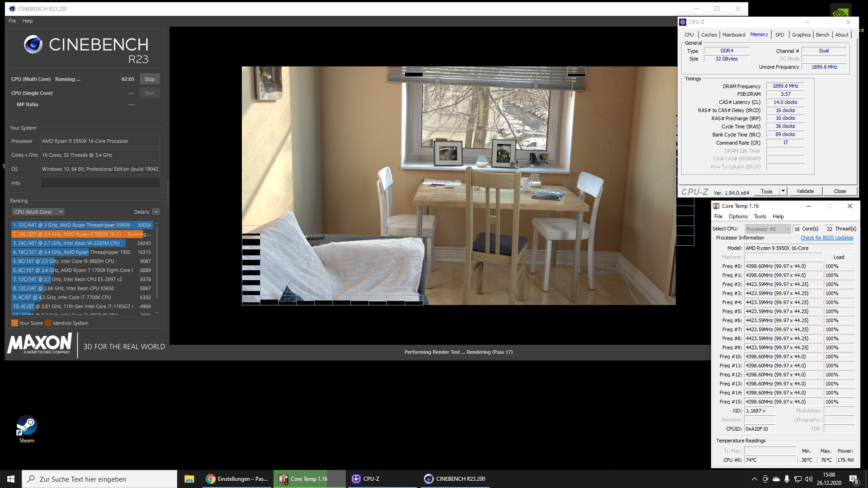The width and height of the screenshot is (868, 488).
Task: Expand the ranking Details arrow
Action: click(x=156, y=212)
